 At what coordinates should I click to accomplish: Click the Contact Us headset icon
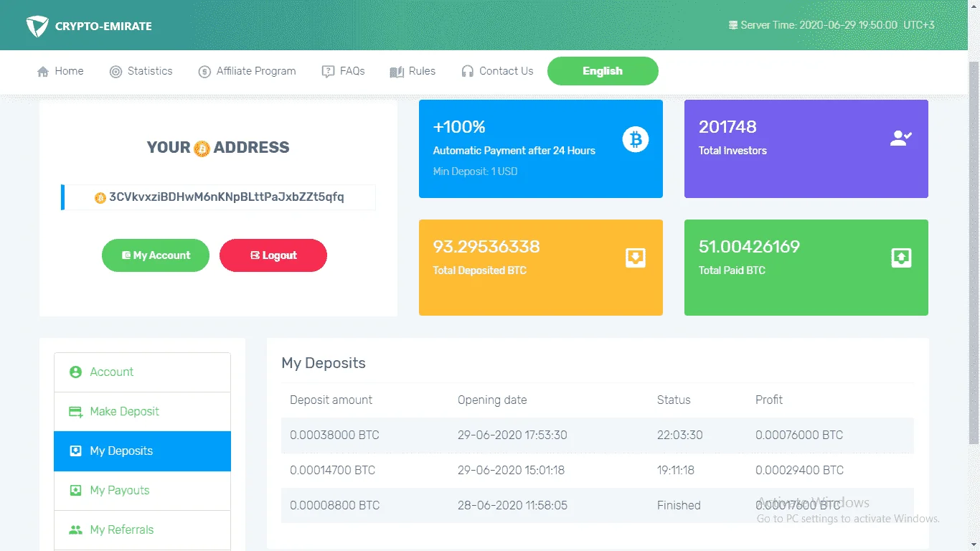468,72
